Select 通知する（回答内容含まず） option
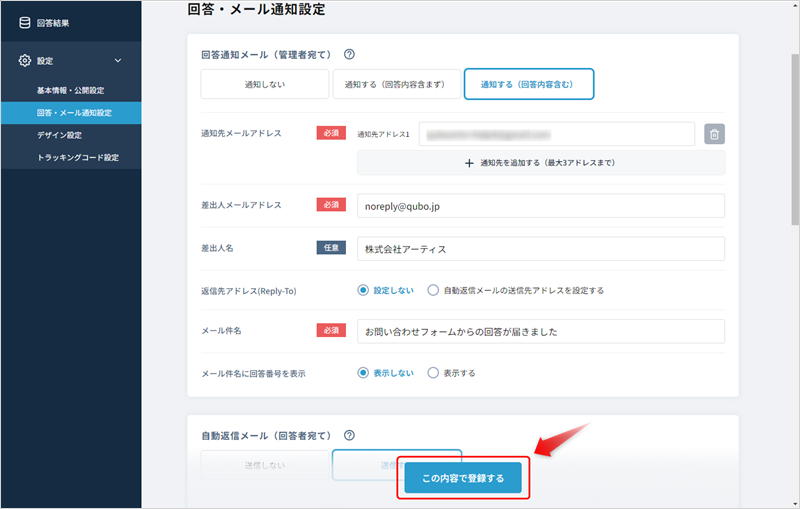Screen dimensions: 800x509 (396, 84)
